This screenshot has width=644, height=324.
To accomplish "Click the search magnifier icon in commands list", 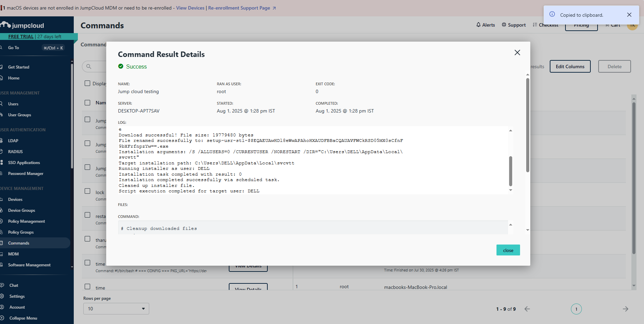I will pyautogui.click(x=89, y=67).
